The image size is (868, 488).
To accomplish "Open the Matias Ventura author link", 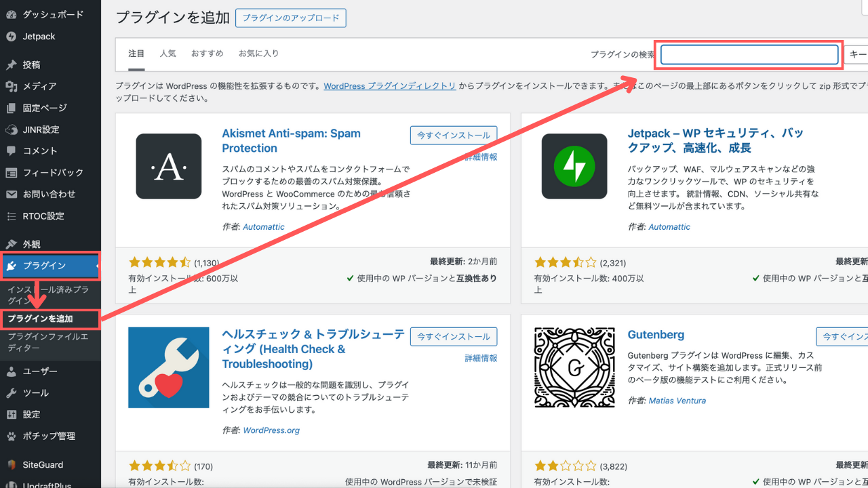I will [x=677, y=401].
